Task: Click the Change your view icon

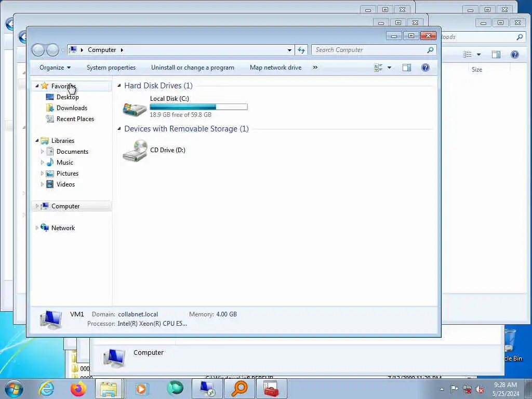Action: 378,68
